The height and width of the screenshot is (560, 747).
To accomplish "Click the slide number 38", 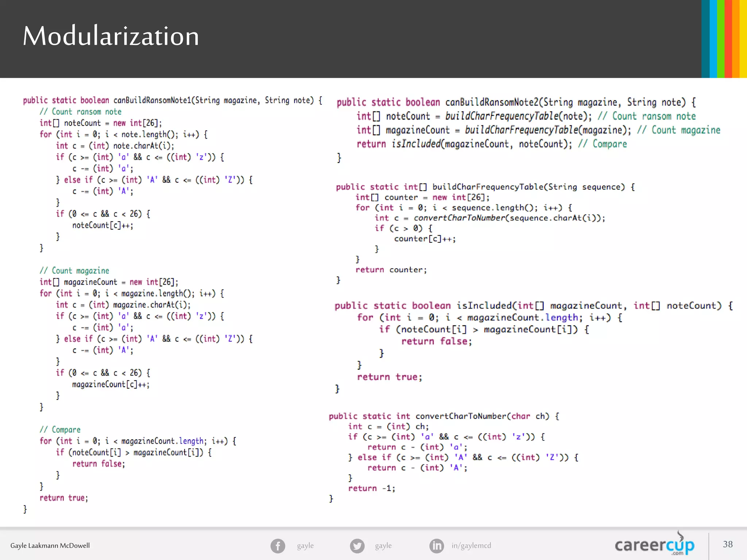I will point(727,544).
